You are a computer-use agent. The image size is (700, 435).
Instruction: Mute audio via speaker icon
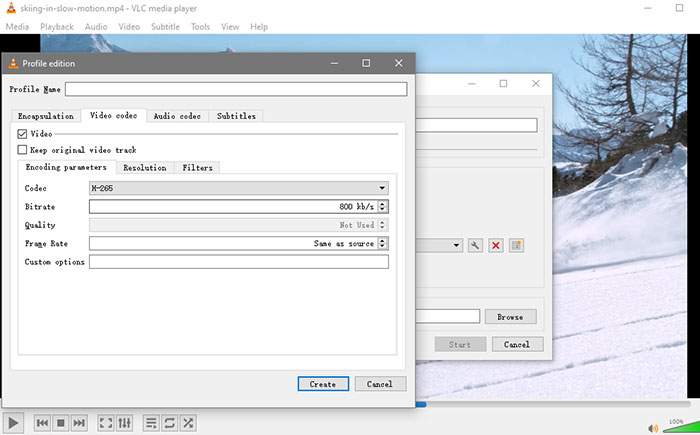pos(653,428)
